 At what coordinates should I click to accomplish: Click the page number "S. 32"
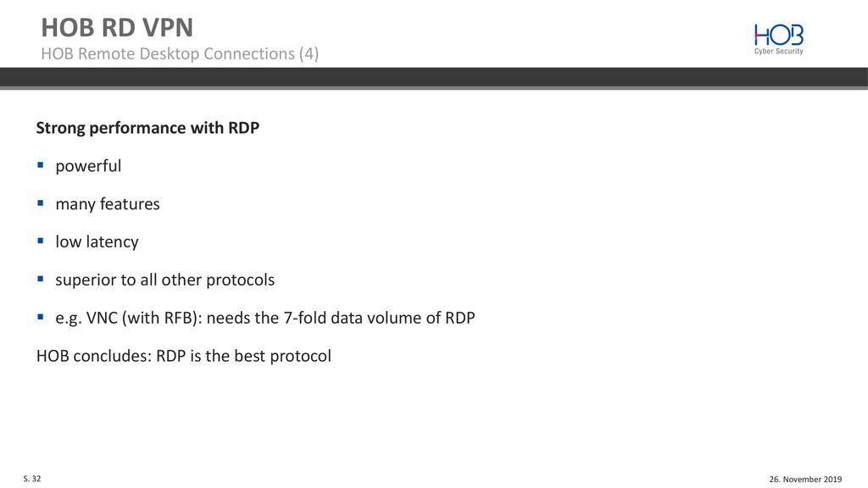[x=32, y=479]
